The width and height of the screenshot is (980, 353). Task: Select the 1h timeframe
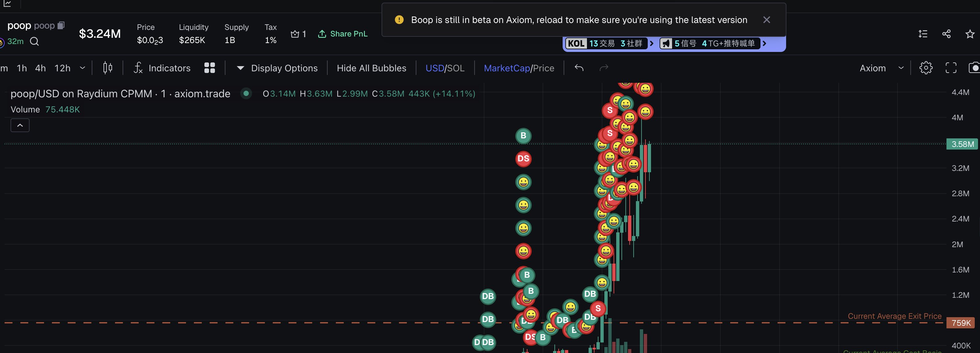tap(22, 68)
